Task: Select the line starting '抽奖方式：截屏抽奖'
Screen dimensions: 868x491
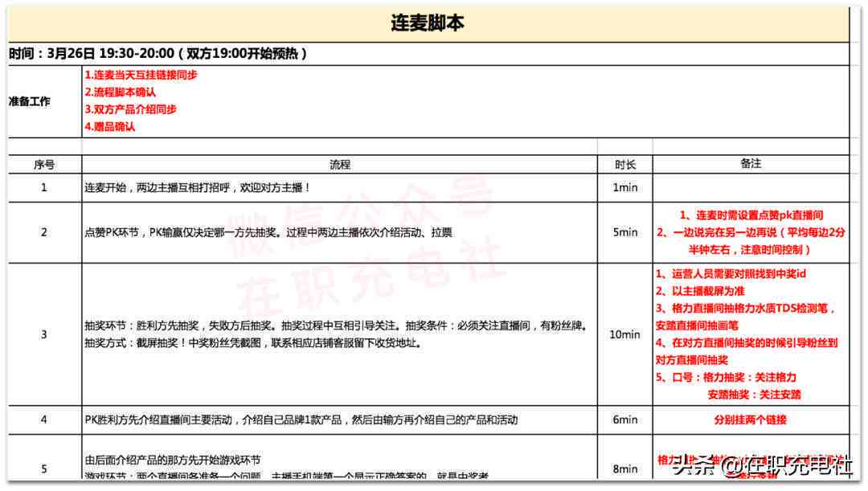Action: pyautogui.click(x=253, y=342)
